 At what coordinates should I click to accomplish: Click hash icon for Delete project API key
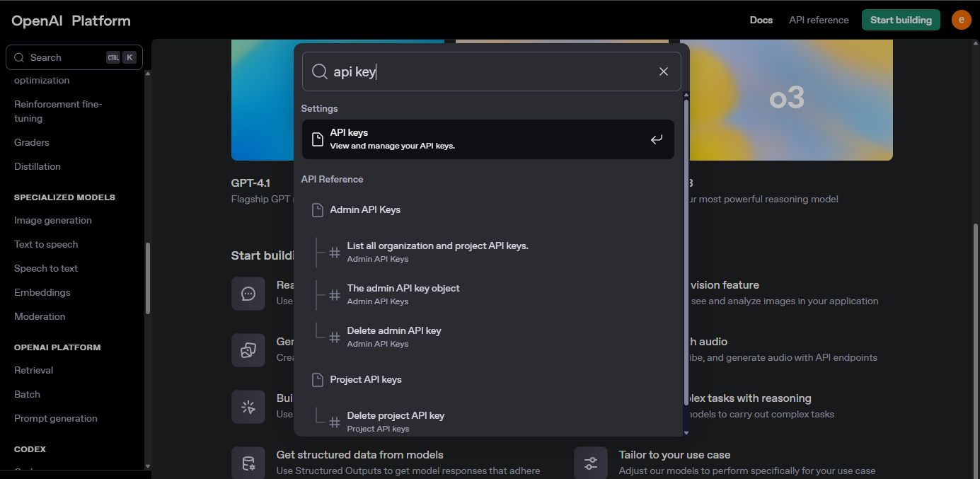pyautogui.click(x=335, y=422)
